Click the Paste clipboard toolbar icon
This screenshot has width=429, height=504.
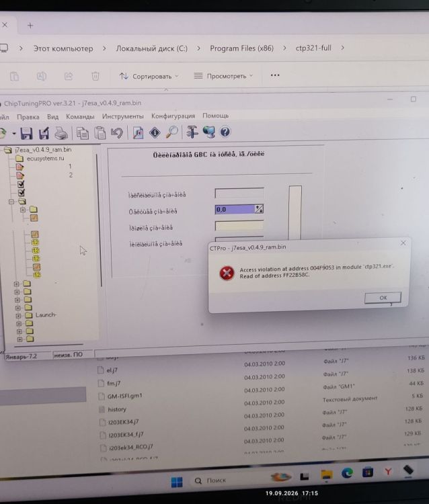[100, 133]
